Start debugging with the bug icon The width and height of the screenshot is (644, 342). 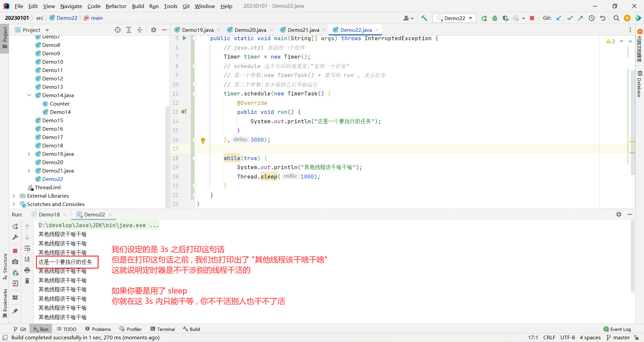tap(495, 18)
